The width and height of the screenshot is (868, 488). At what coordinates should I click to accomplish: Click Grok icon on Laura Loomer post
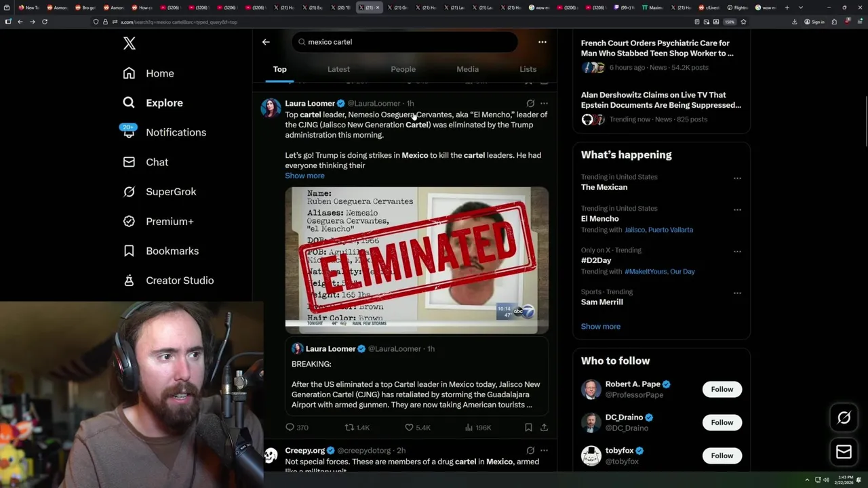pyautogui.click(x=530, y=104)
